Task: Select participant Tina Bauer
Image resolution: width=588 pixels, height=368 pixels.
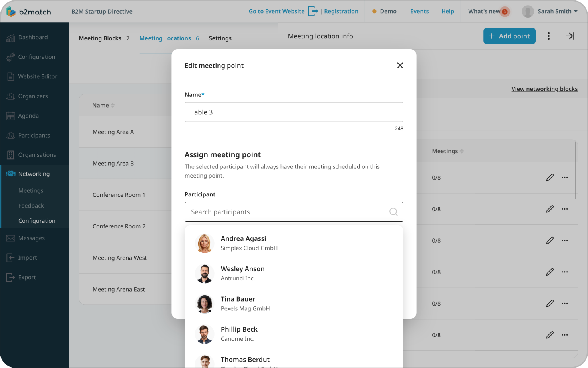Action: tap(294, 304)
